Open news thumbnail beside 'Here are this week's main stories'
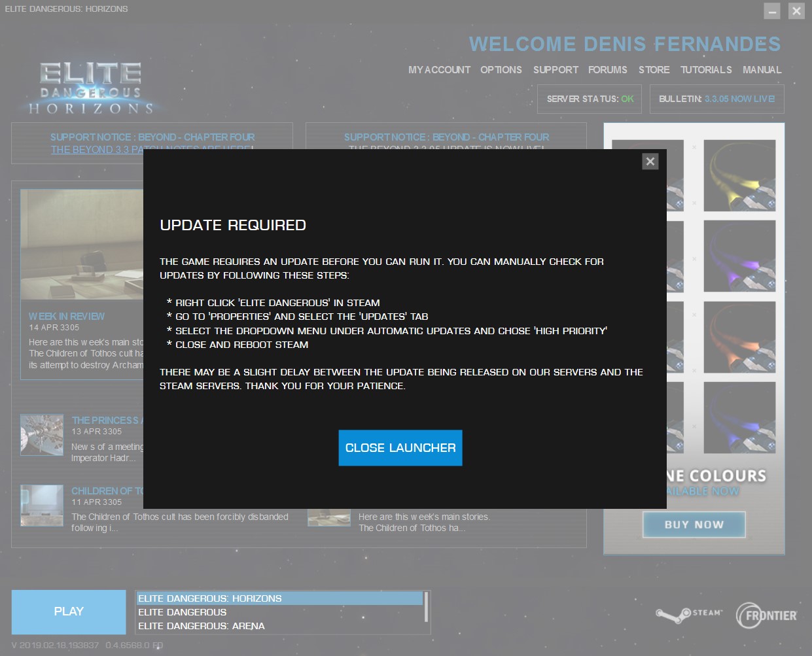 (x=329, y=517)
